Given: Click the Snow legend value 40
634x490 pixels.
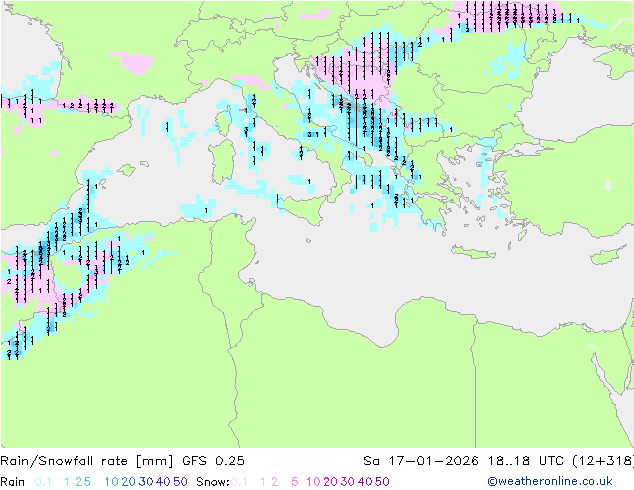Looking at the screenshot, I should click(x=365, y=482).
